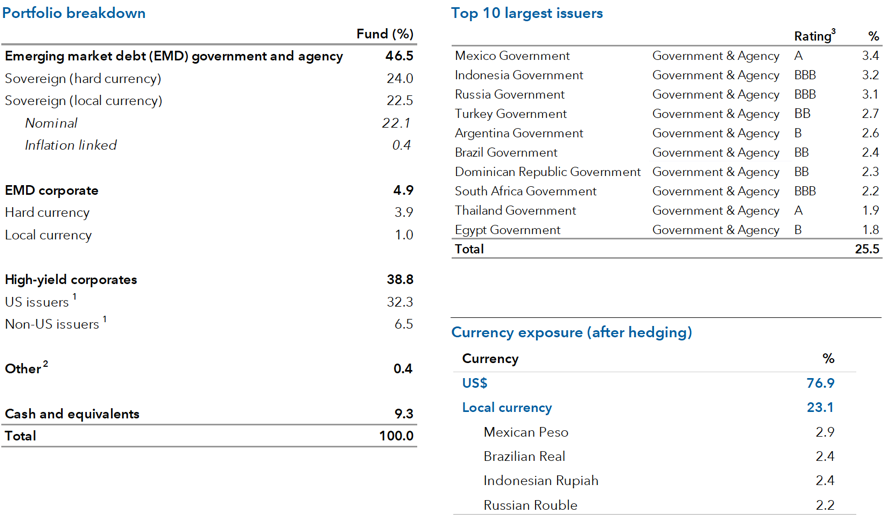
Task: Select the Local currency row label
Action: [506, 408]
